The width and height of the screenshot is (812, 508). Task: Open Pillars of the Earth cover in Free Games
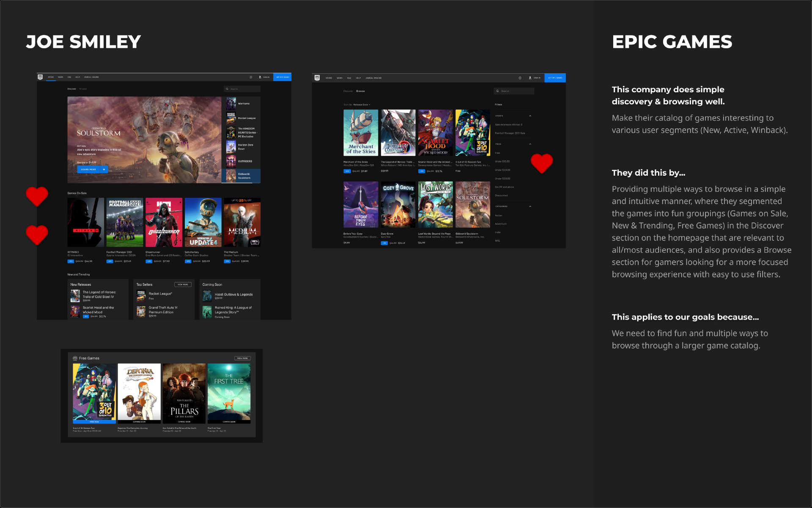point(184,393)
